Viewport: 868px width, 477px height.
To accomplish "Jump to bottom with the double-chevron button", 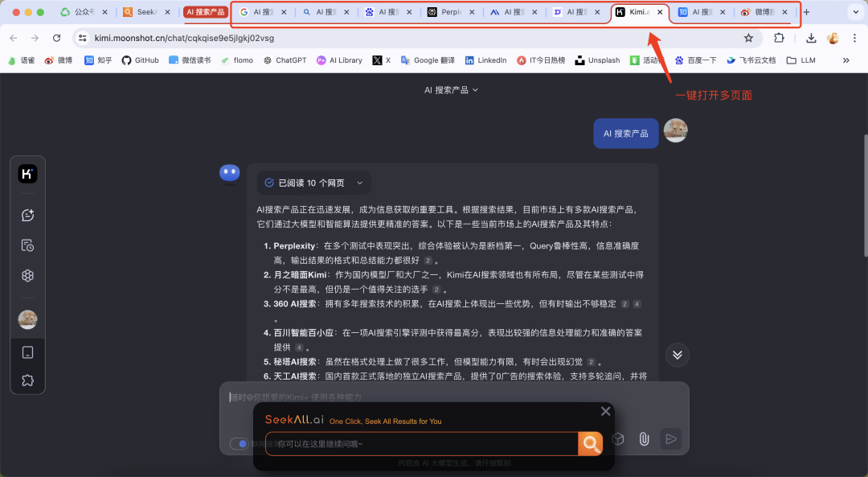I will [x=677, y=355].
